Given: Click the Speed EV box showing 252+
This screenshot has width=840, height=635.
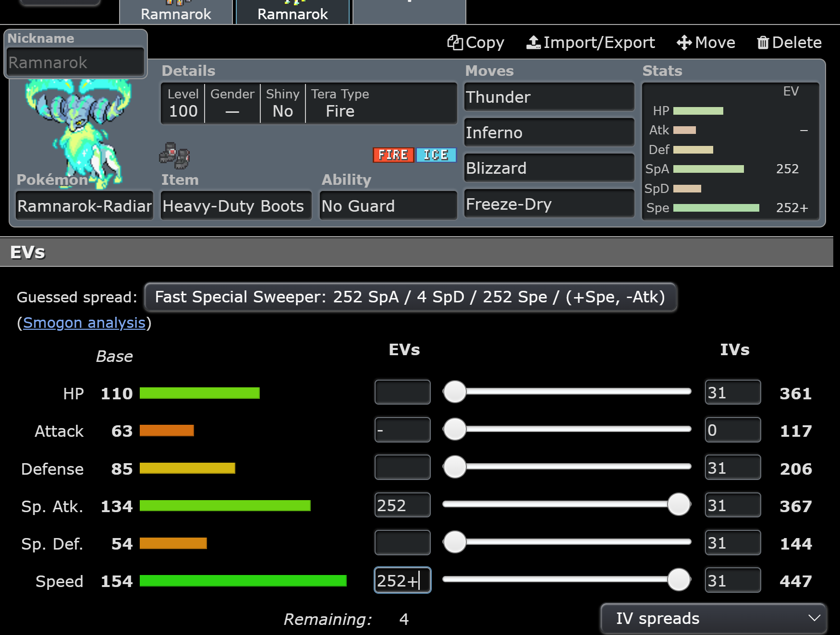Looking at the screenshot, I should (x=402, y=580).
